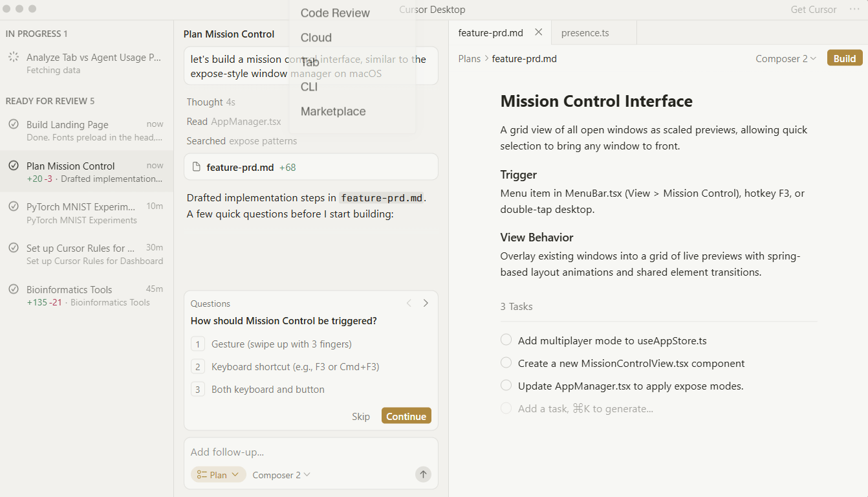Open Composer 2 dropdown next to Build
868x497 pixels.
[x=785, y=58]
